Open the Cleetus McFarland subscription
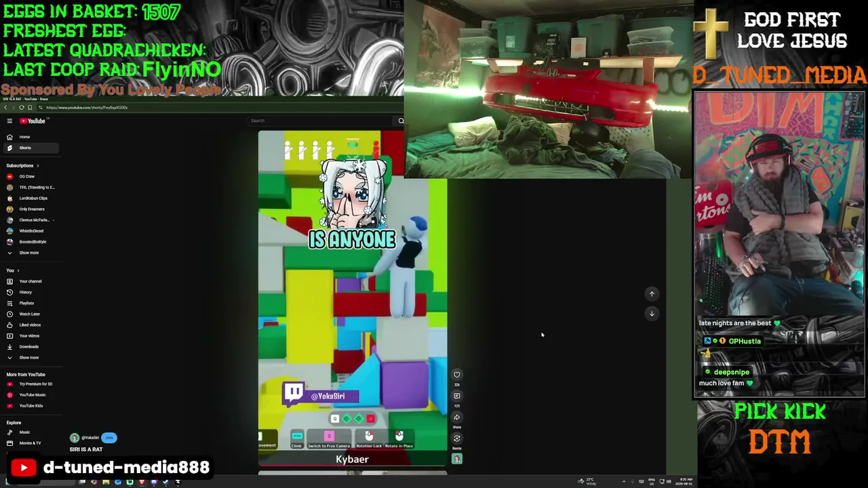Viewport: 868px width, 488px height. tap(30, 220)
